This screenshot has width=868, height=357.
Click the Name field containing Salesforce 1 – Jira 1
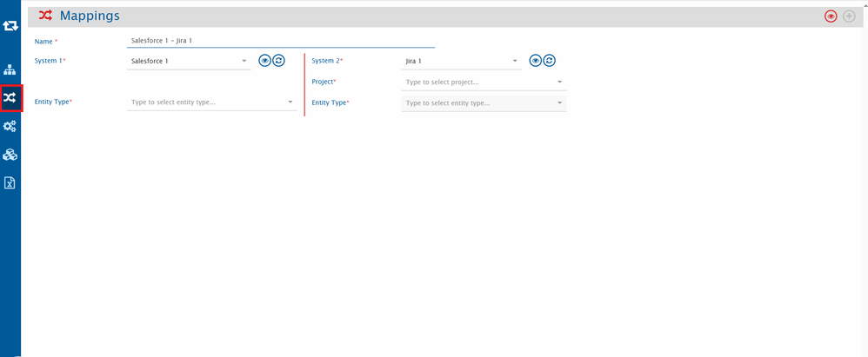point(281,41)
